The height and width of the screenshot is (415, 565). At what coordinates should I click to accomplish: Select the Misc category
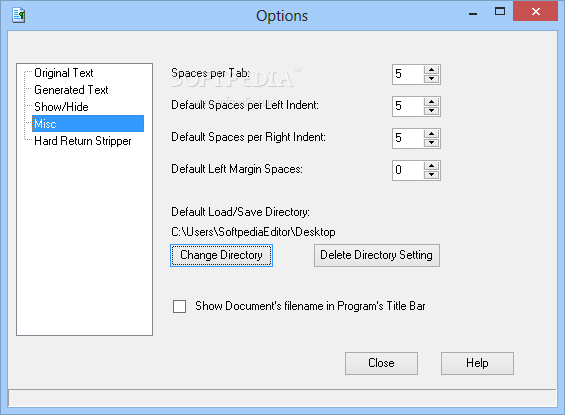(x=88, y=124)
